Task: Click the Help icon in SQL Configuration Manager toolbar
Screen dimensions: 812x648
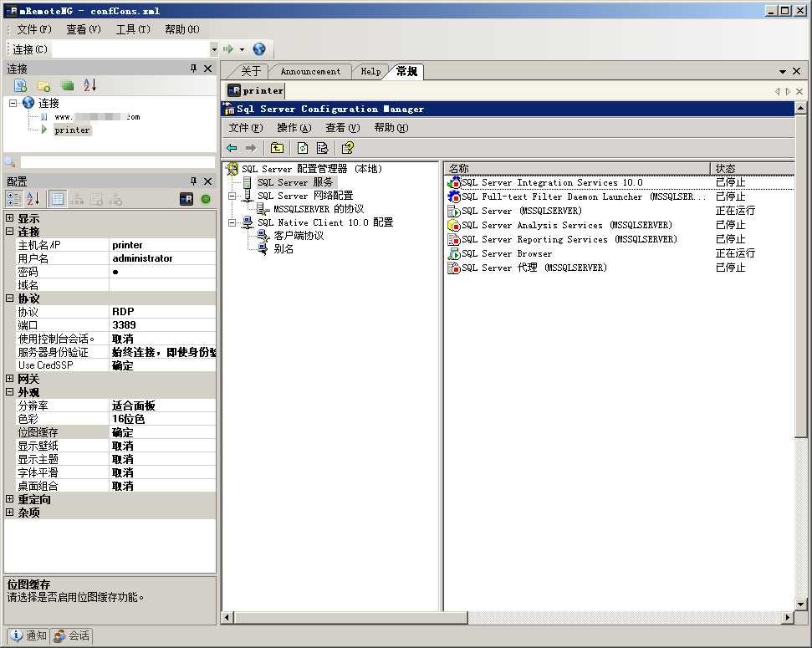Action: [348, 148]
